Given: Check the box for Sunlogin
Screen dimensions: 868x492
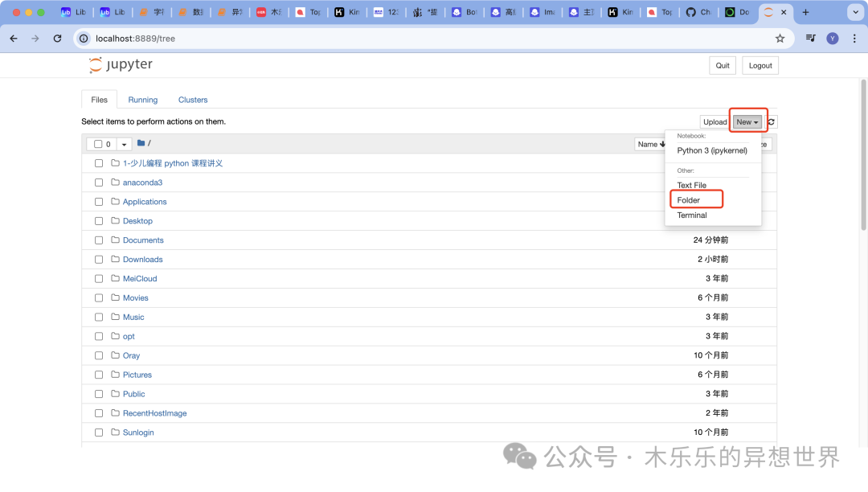Looking at the screenshot, I should 99,433.
